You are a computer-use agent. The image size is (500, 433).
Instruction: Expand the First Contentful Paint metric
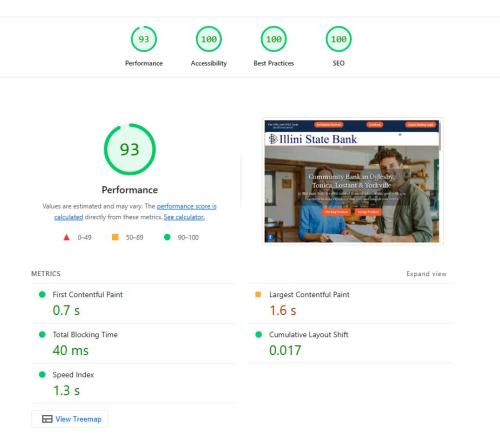[x=133, y=303]
